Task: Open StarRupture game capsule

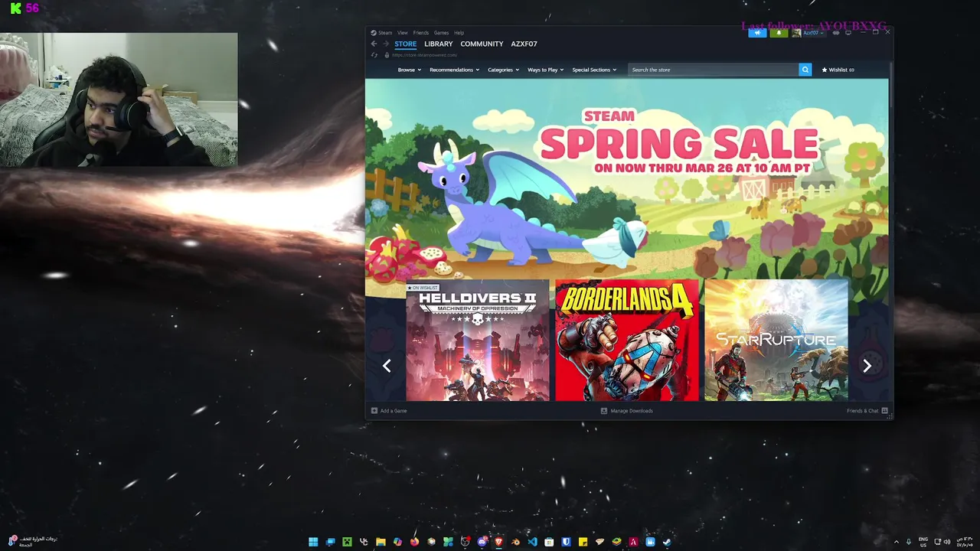Action: [x=776, y=340]
